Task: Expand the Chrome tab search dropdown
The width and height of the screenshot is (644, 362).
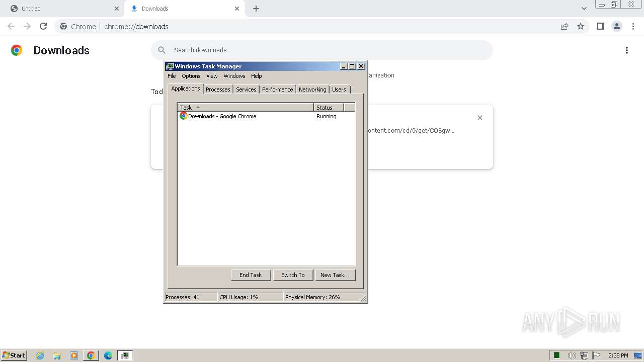Action: click(584, 9)
